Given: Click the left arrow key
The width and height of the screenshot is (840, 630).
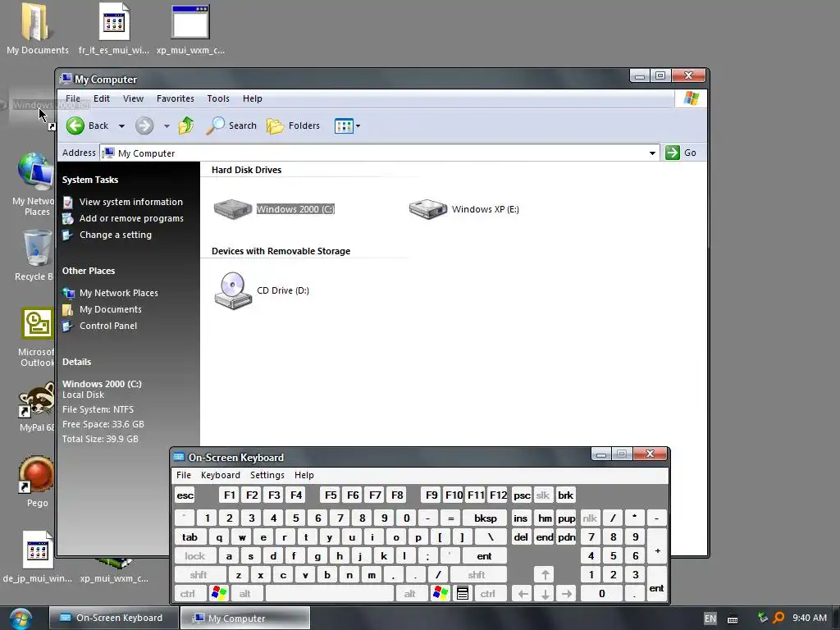Looking at the screenshot, I should (523, 594).
